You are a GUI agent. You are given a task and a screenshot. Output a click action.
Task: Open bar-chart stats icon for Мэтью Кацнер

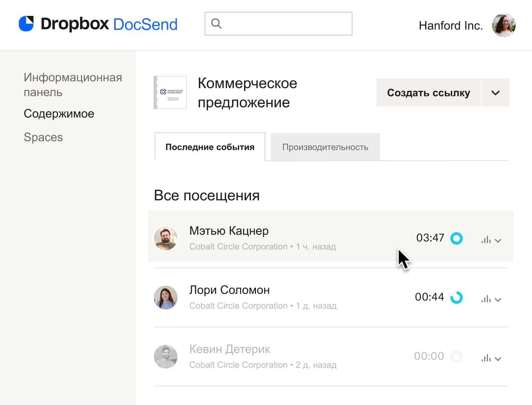click(486, 240)
